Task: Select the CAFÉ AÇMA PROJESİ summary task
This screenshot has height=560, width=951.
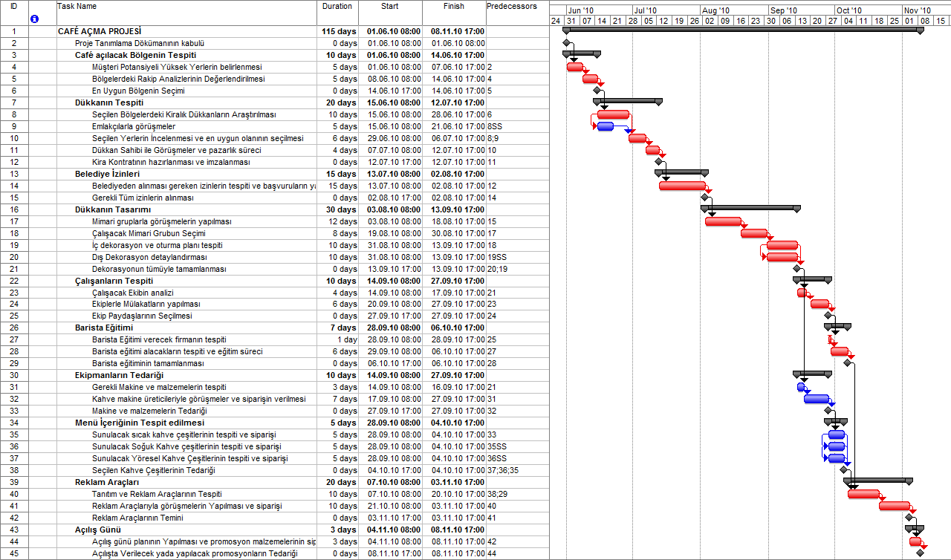Action: (101, 31)
